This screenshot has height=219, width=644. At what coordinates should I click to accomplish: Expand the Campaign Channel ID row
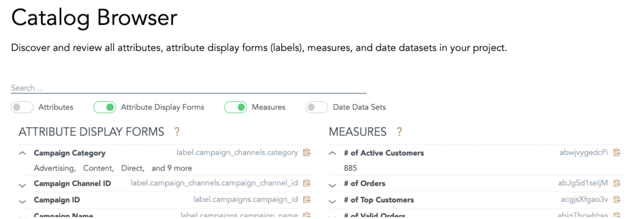pyautogui.click(x=22, y=185)
